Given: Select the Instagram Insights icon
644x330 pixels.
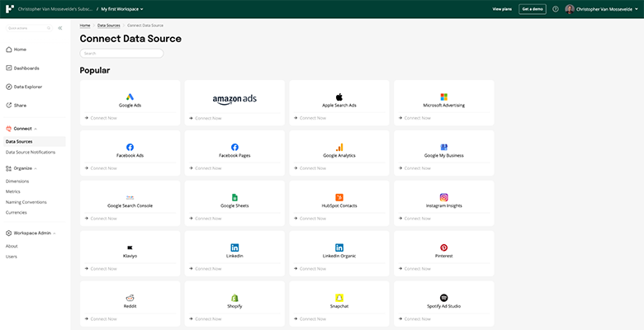Looking at the screenshot, I should click(x=444, y=197).
